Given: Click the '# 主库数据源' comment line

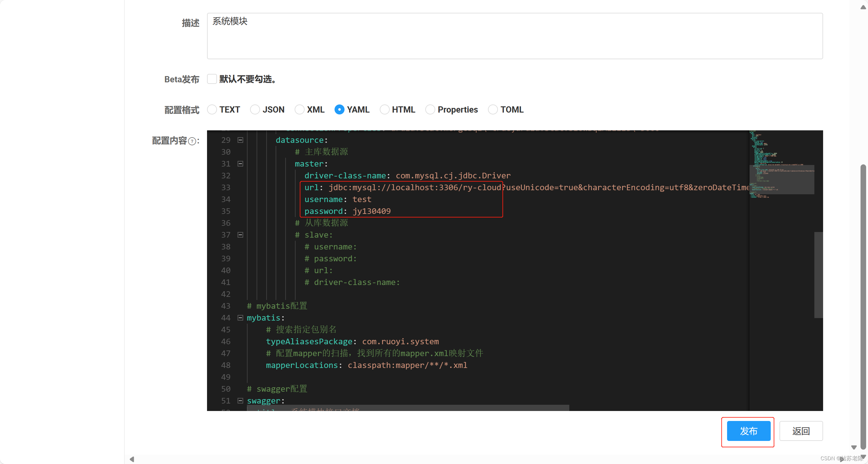Looking at the screenshot, I should tap(321, 152).
